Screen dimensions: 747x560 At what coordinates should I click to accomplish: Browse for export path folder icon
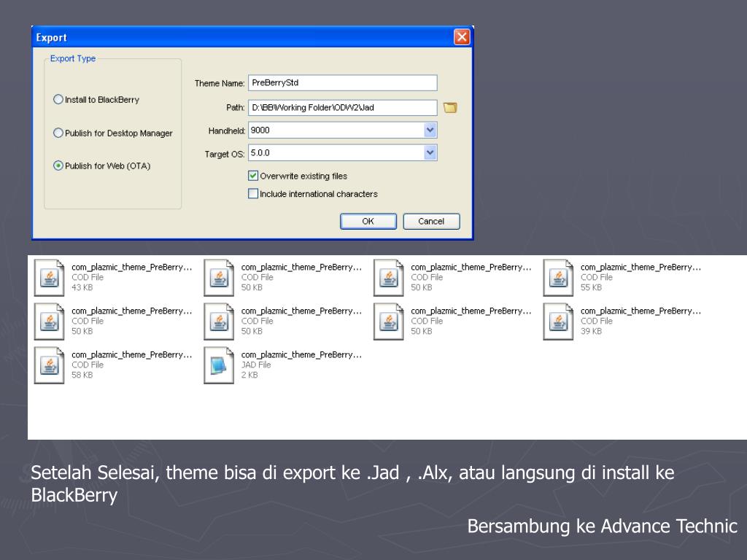pos(450,108)
